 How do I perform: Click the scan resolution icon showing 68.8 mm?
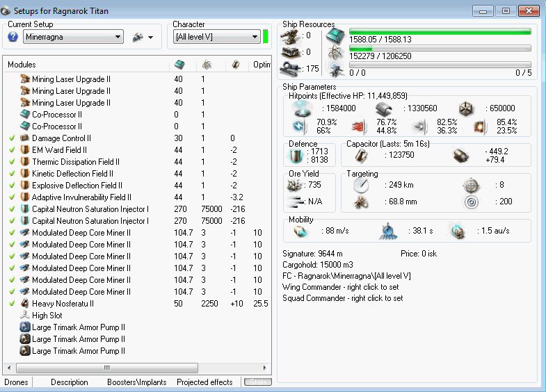click(x=361, y=202)
